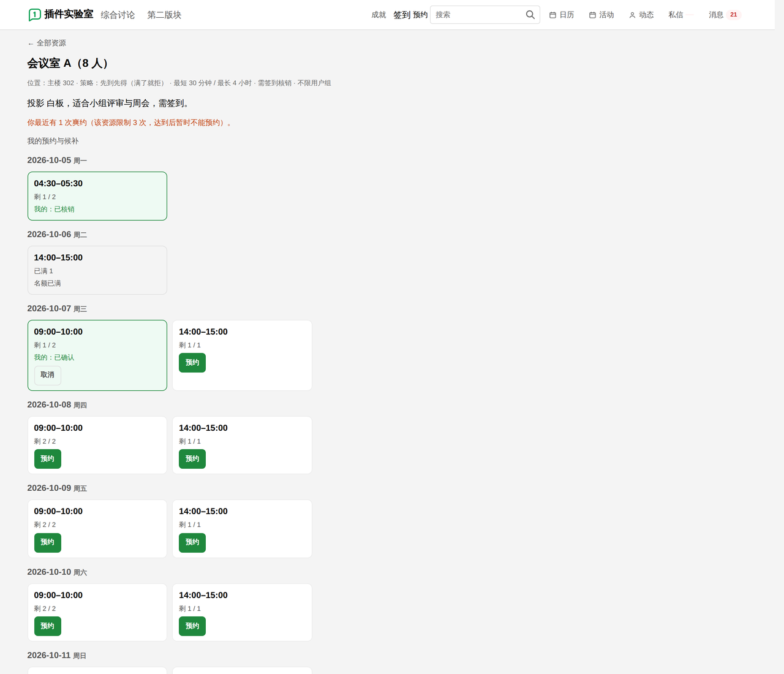Open 私信 private messages
The height and width of the screenshot is (674, 784).
tap(676, 15)
